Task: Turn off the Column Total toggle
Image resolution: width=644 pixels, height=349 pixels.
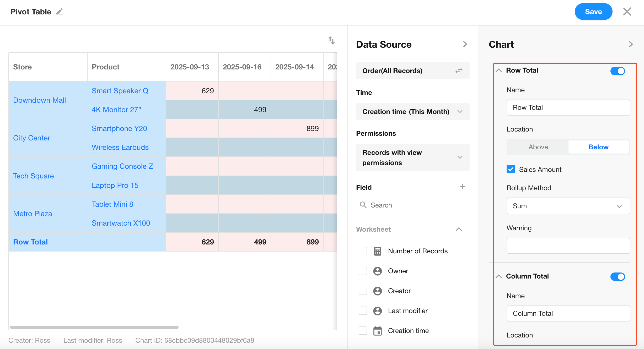Action: (618, 276)
